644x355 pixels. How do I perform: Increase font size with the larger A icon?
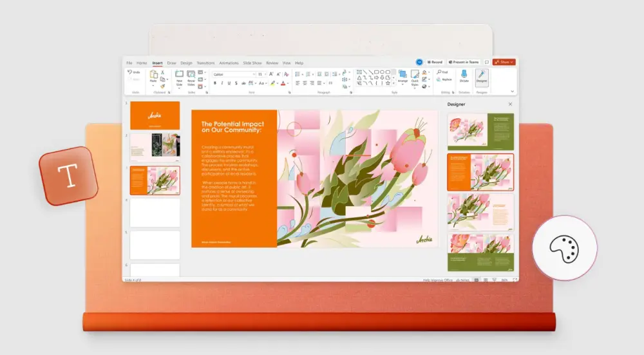(271, 74)
